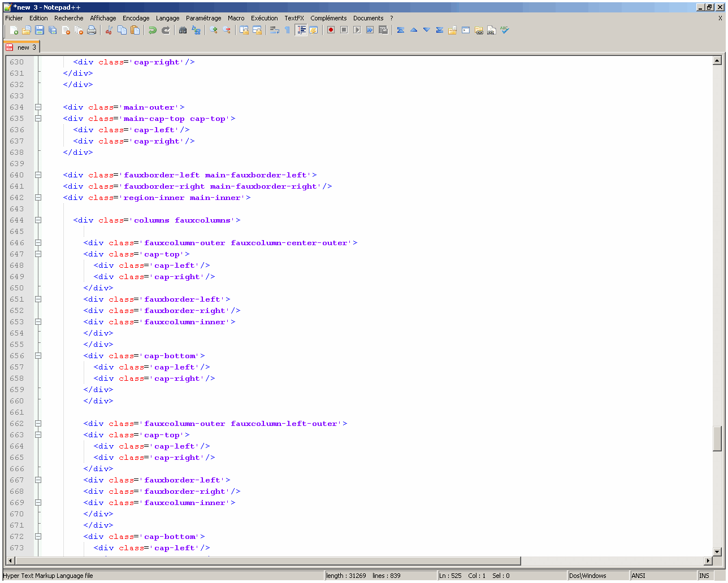Collapse the fold marker at line 644
Viewport: 728px width, 583px height.
point(38,220)
